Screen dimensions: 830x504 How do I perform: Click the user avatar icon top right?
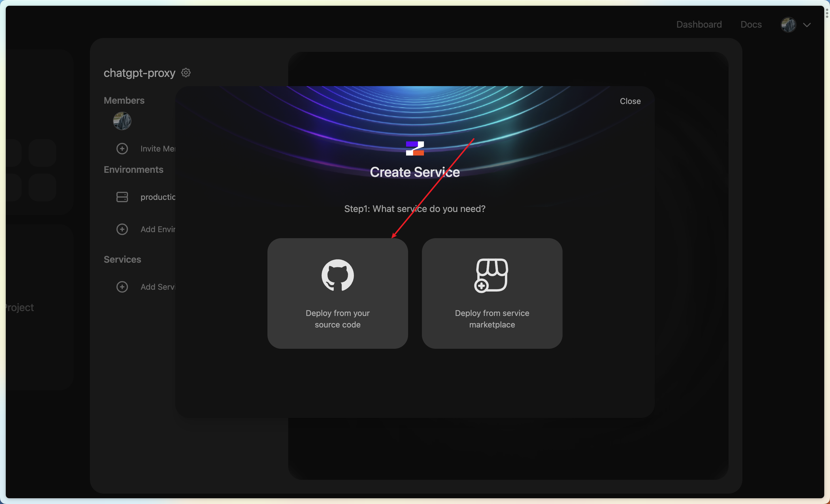(x=788, y=24)
